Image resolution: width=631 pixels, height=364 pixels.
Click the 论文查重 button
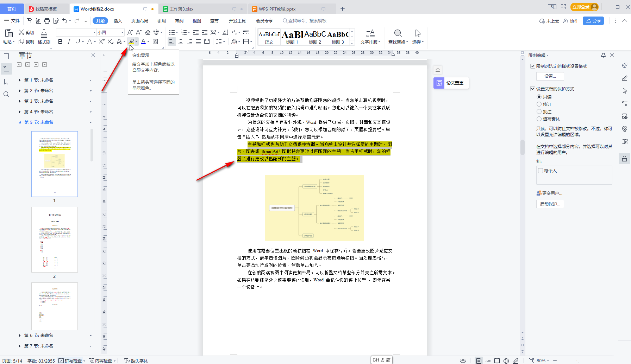pos(451,83)
